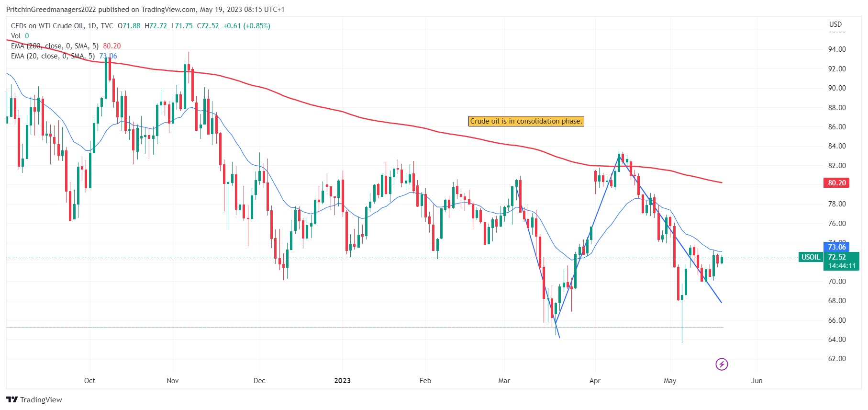Viewport: 868px width, 410px height.
Task: Click the May label on time axis
Action: (670, 381)
